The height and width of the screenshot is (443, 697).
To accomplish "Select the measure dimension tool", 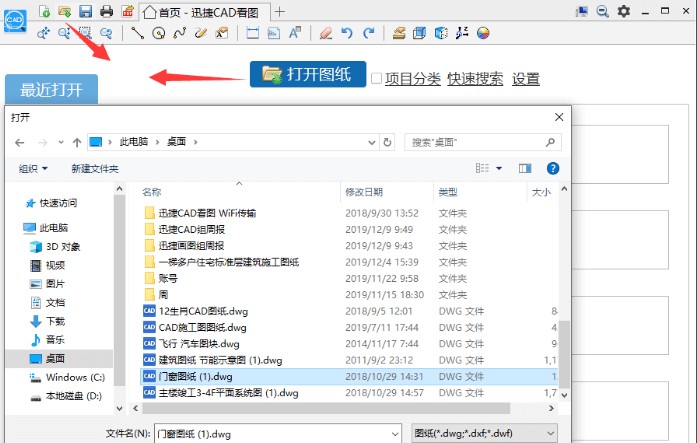I will 252,33.
